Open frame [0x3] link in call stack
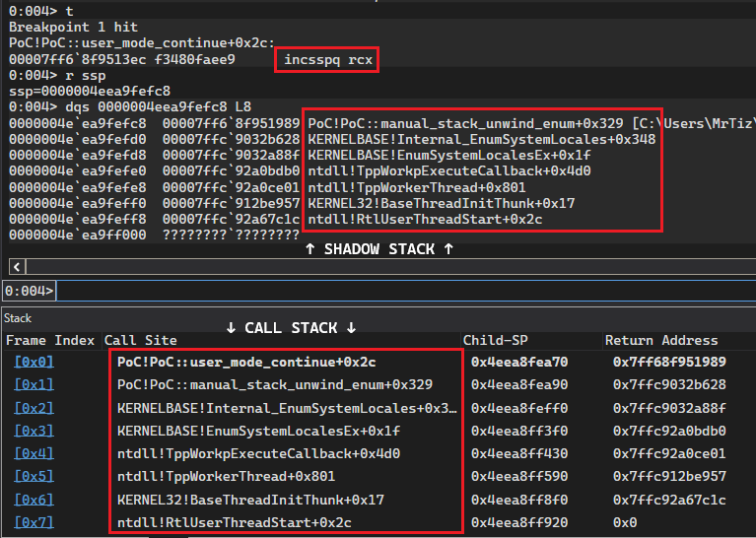Image resolution: width=756 pixels, height=538 pixels. (x=34, y=431)
